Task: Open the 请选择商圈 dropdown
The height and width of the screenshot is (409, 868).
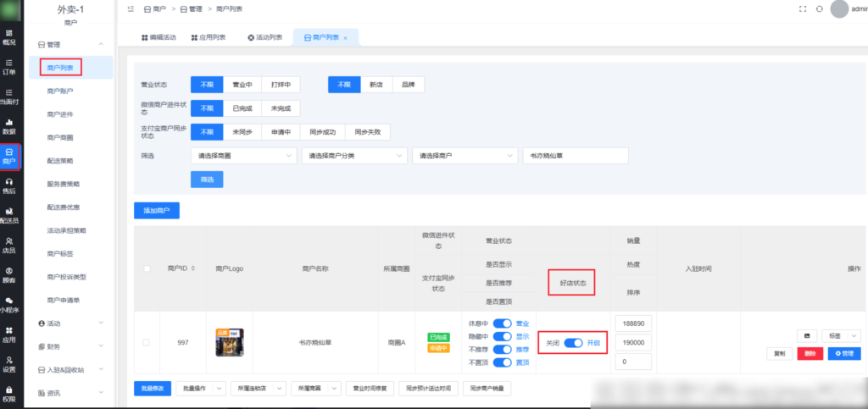Action: 243,156
